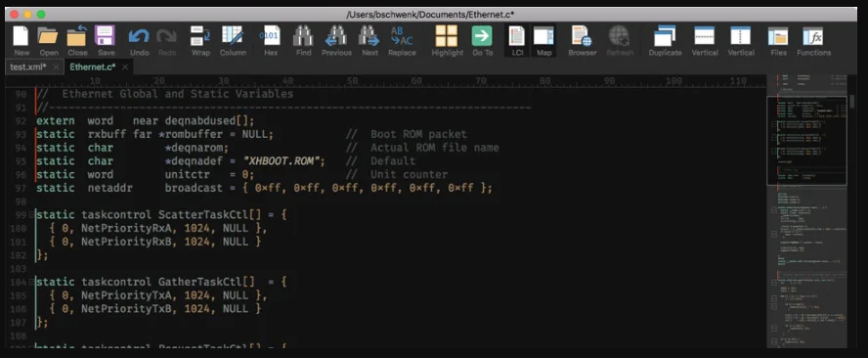Click the highlighted viewport in the document map
The image size is (868, 358).
click(806, 141)
